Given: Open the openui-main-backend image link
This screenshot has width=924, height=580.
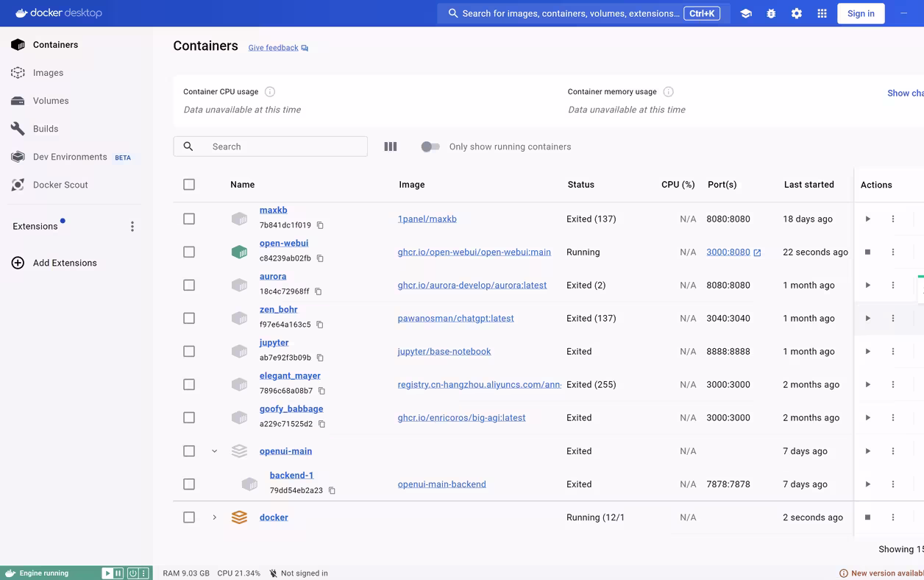Looking at the screenshot, I should (x=442, y=484).
